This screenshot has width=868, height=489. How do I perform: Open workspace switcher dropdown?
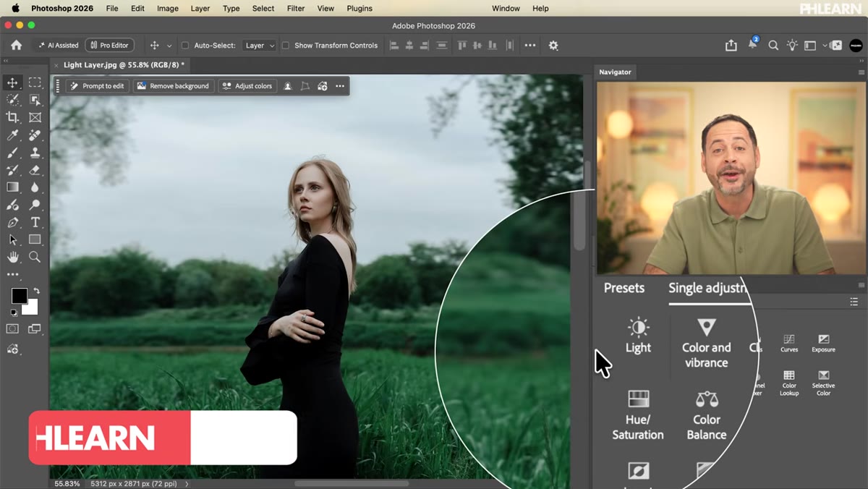814,45
